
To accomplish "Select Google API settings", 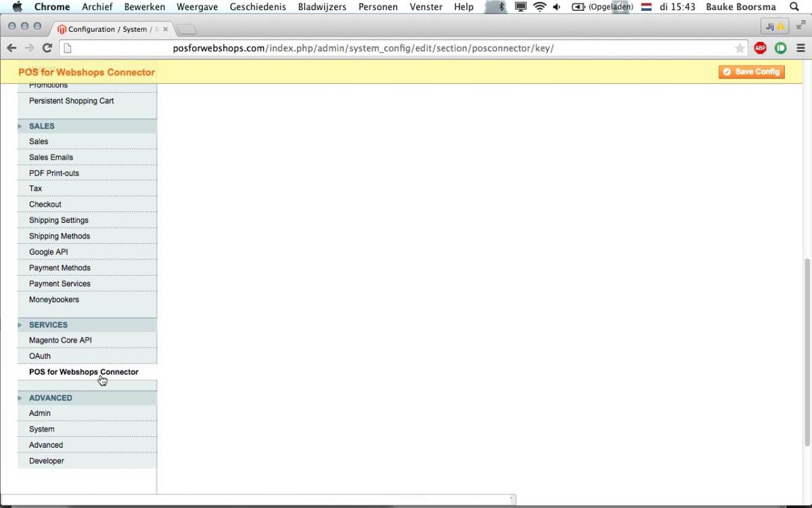I will pyautogui.click(x=49, y=252).
